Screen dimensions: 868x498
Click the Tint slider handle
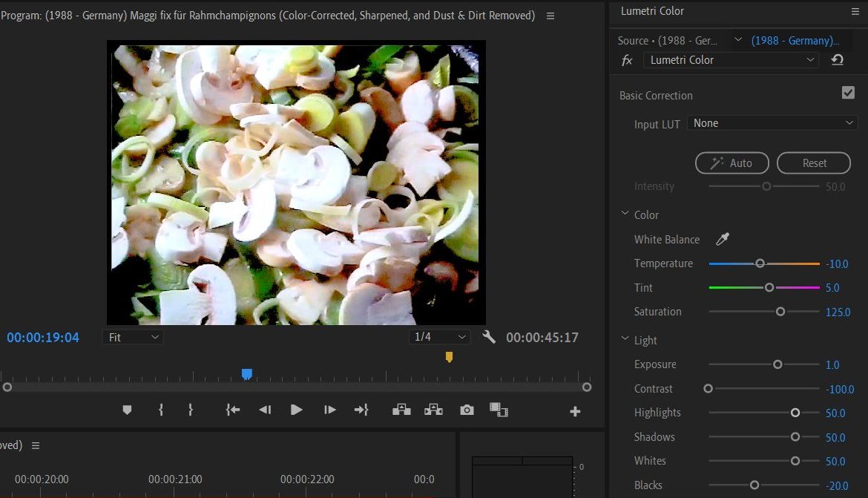(x=769, y=287)
